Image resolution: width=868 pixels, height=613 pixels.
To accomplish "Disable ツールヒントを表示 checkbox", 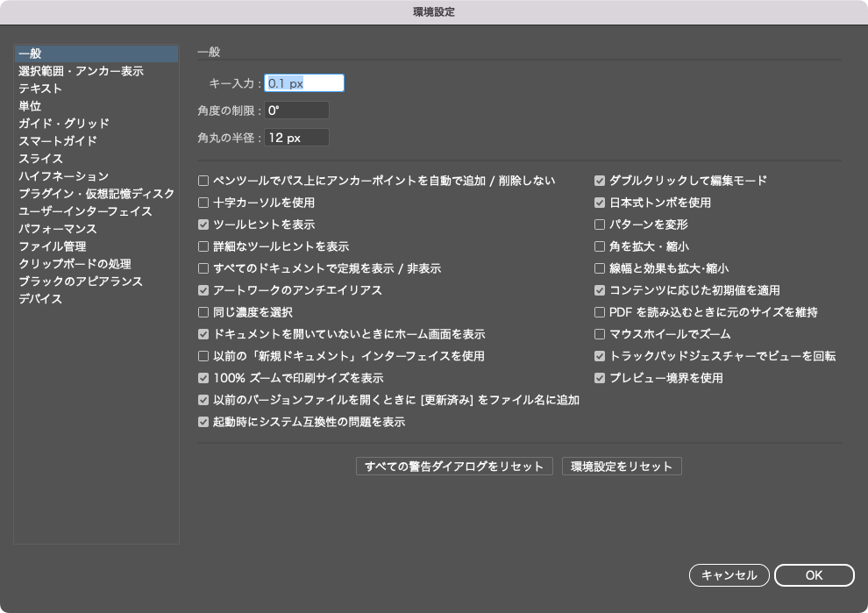I will pyautogui.click(x=203, y=225).
